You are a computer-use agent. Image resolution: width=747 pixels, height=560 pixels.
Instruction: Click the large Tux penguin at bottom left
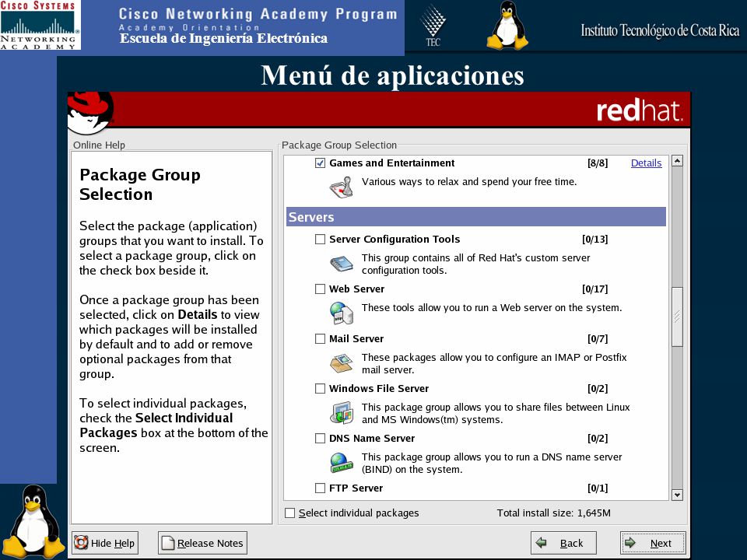coord(33,521)
